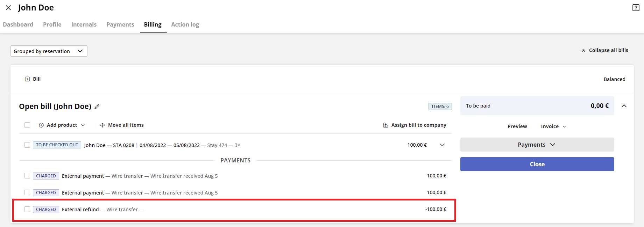Click the PAYMENTS section heading
This screenshot has height=227, width=644.
click(x=235, y=160)
